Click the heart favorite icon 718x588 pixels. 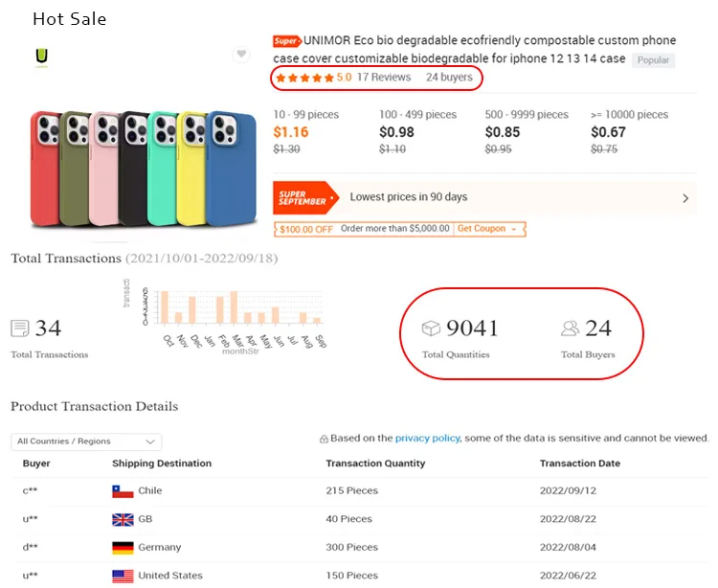coord(241,55)
